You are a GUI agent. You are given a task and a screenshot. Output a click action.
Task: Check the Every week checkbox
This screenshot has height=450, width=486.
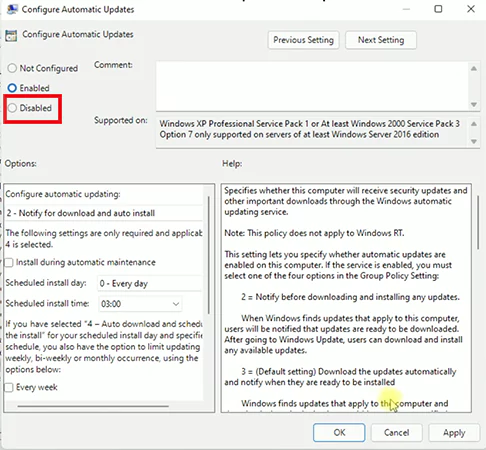(x=9, y=387)
